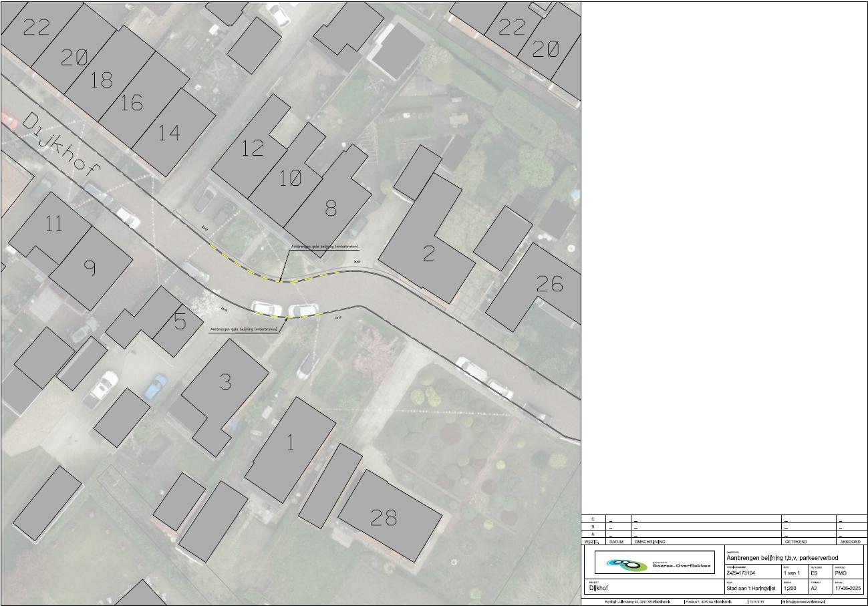868x606 pixels.
Task: Select the OMSCHRIJVING column header in revision table
Action: click(649, 542)
